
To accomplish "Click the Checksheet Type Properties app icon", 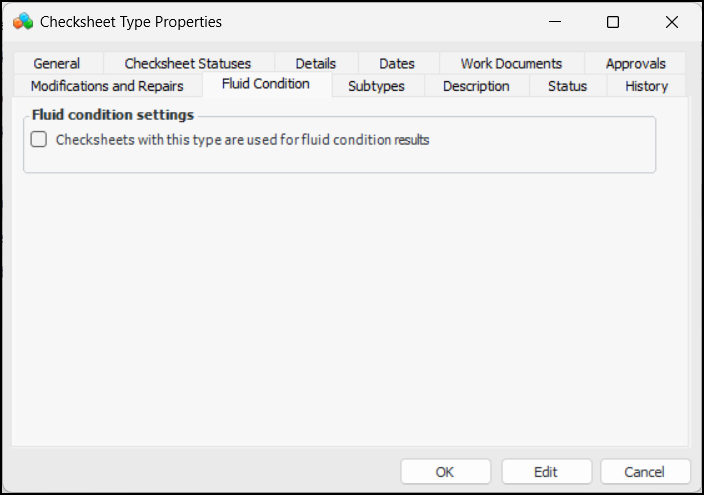I will point(22,21).
